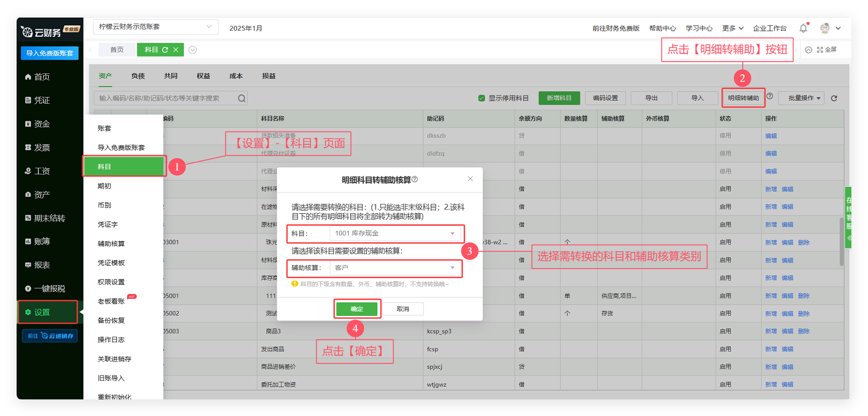Select 辅助核算 in settings menu

point(111,244)
